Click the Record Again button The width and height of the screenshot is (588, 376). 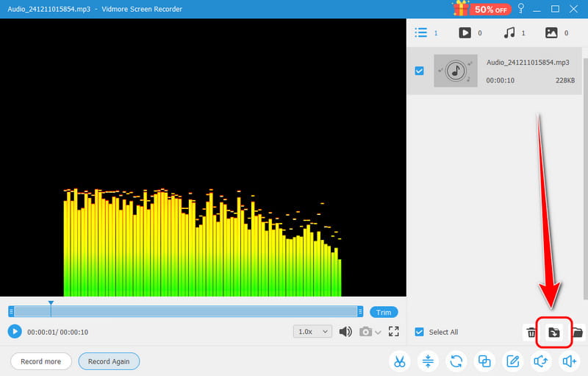pos(109,361)
